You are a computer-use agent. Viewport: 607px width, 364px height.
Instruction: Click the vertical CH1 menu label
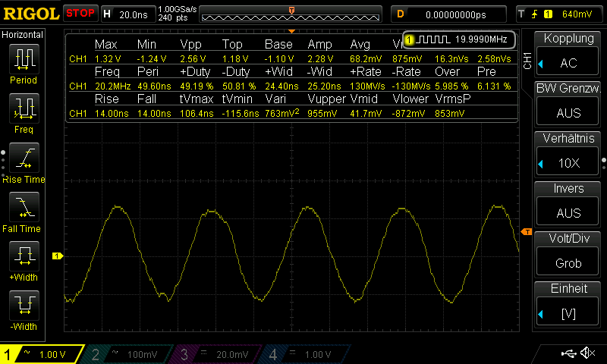click(x=527, y=61)
